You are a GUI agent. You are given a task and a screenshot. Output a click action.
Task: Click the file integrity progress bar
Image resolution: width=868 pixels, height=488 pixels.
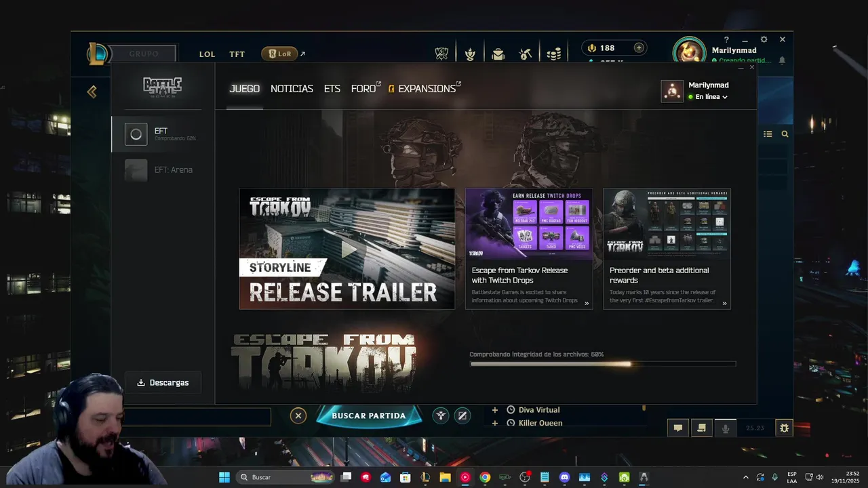point(603,365)
